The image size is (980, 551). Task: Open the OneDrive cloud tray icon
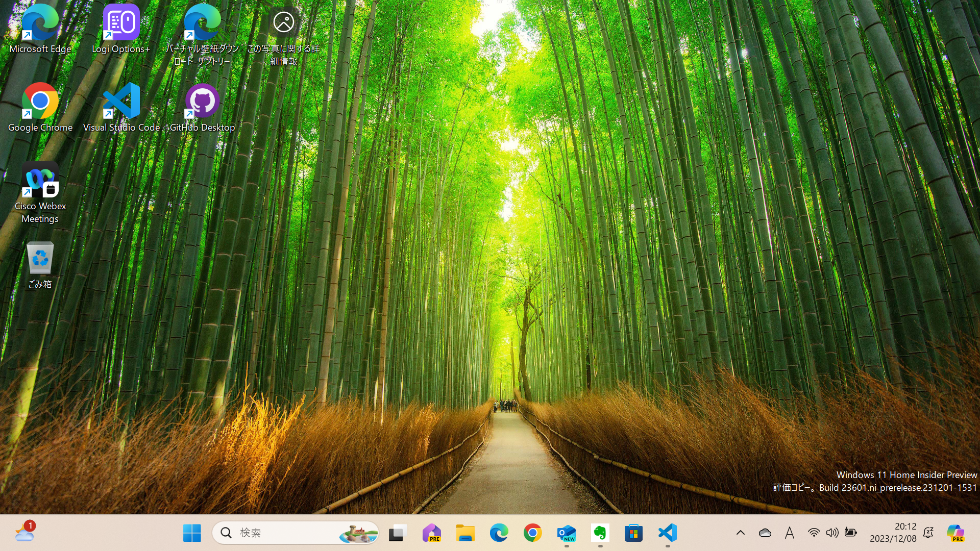pos(765,533)
